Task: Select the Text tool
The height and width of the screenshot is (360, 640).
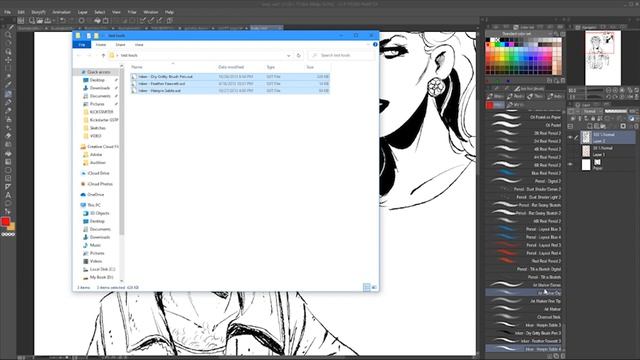Action: (8, 195)
